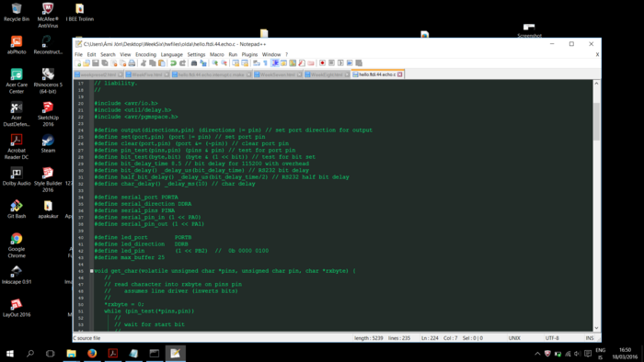Switch to hello.ftdi.44.echo.interrupt.c.make tab
Viewport: 644px width, 362px height.
[212, 74]
